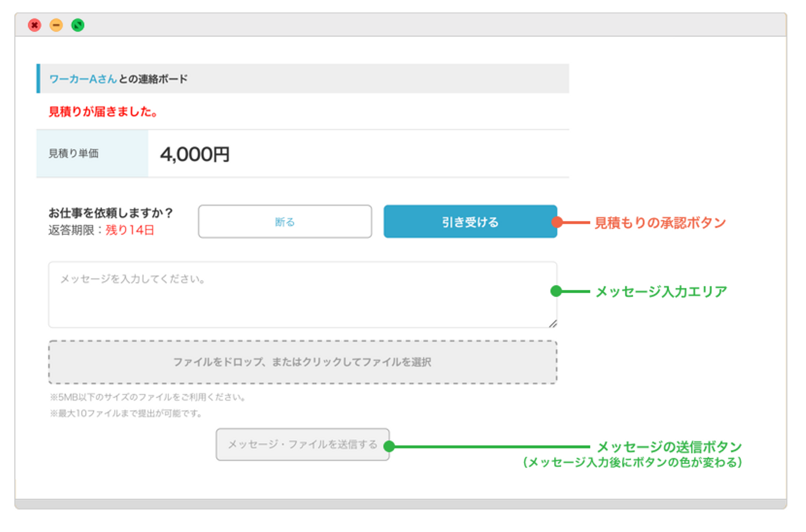Click the red 見積もりの承認ボタン annotation label
The image size is (806, 532).
660,223
